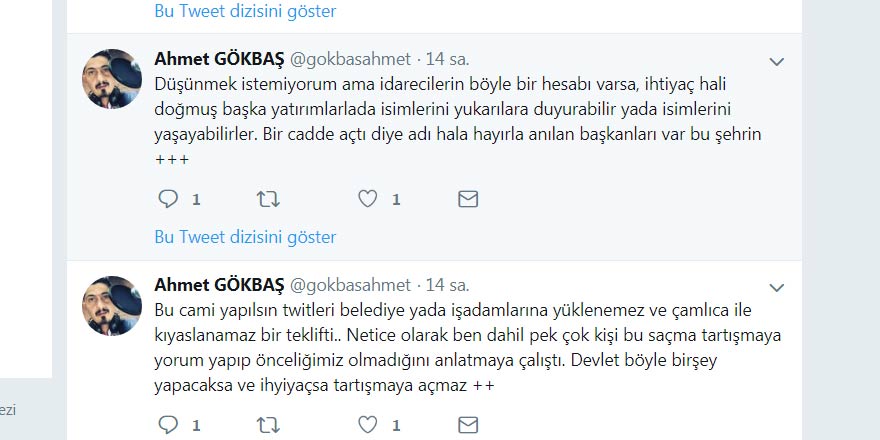The width and height of the screenshot is (880, 440).
Task: Reply to the "Bu cami yapılsın" tweet
Action: (168, 426)
